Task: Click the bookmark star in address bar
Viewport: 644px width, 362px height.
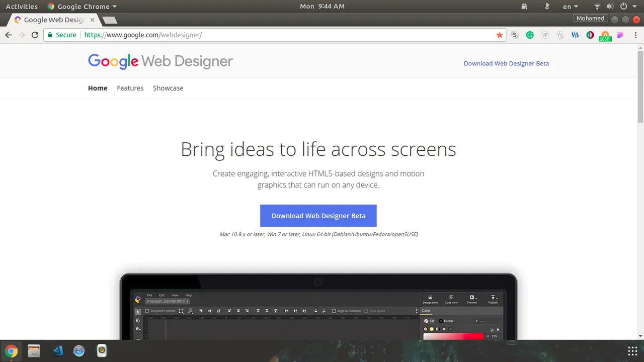Action: (500, 35)
